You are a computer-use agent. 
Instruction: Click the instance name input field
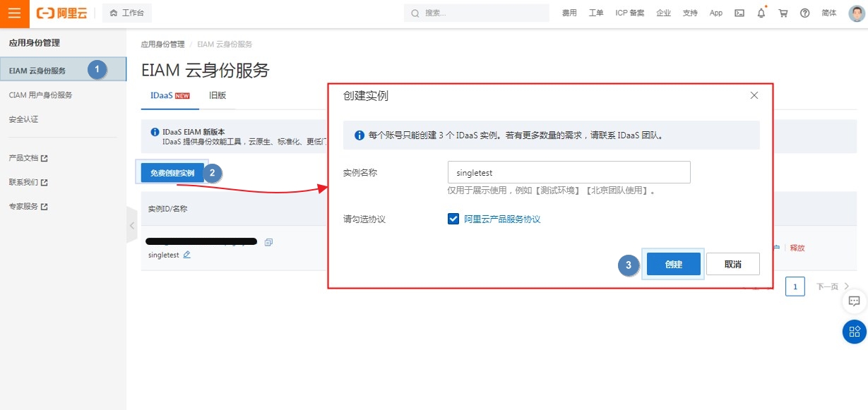pyautogui.click(x=569, y=172)
